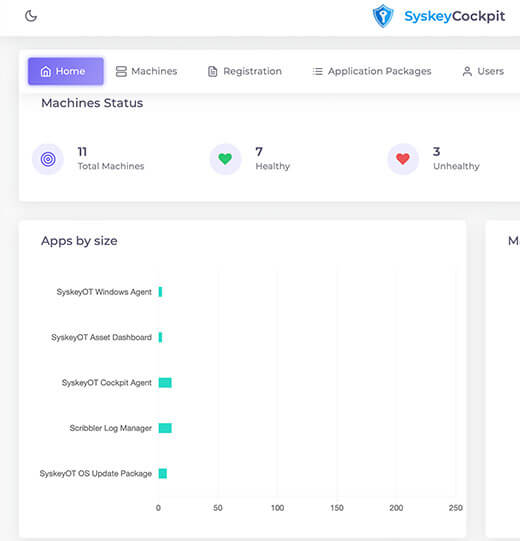Click the "Healthy" label

tap(273, 166)
